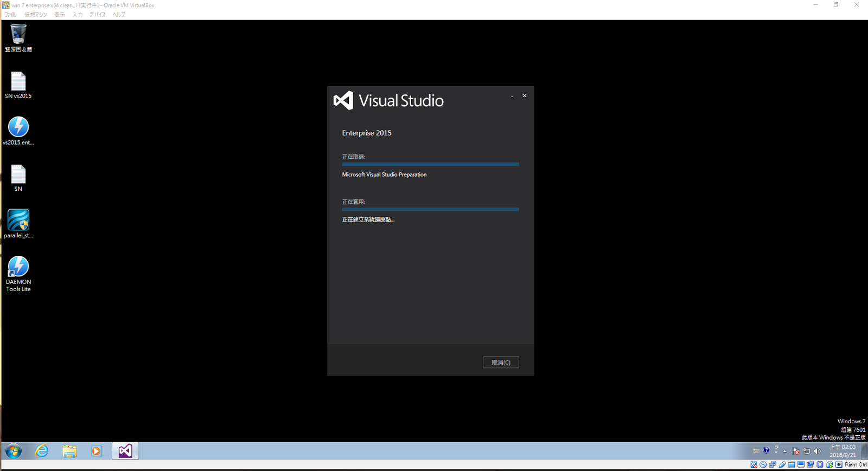Viewport: 868px width, 471px height.
Task: Select the Recycle Bin desktop icon
Action: click(x=18, y=38)
